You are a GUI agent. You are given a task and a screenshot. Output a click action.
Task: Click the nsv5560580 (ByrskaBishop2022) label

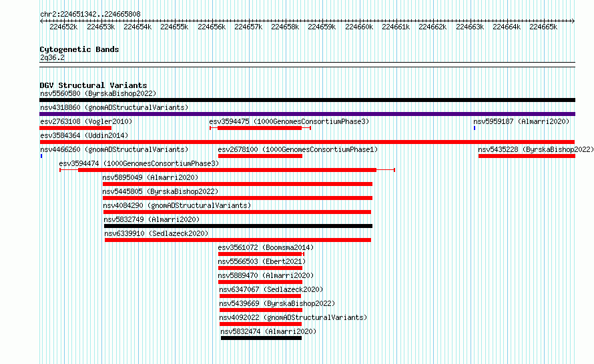tap(98, 93)
